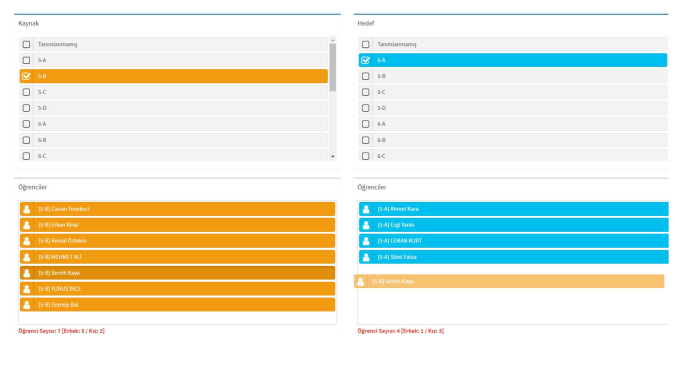Image resolution: width=690 pixels, height=376 pixels.
Task: Click the person icon beside LEMAN KURT
Action: 366,241
